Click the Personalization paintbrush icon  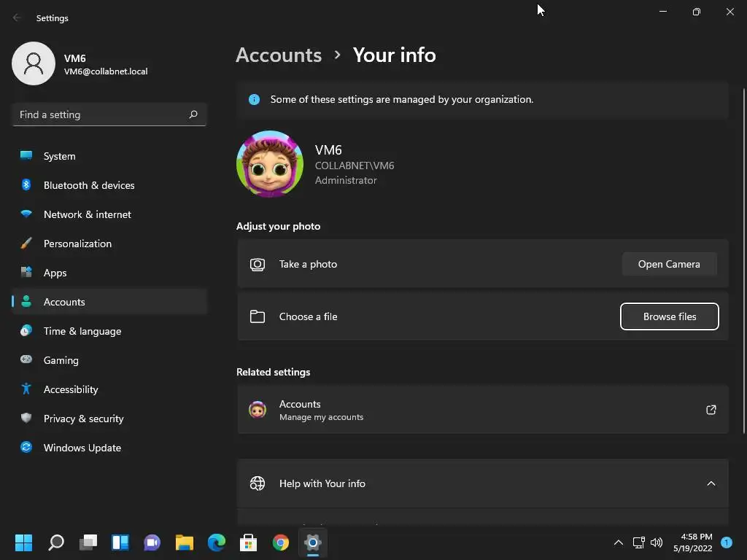(26, 244)
